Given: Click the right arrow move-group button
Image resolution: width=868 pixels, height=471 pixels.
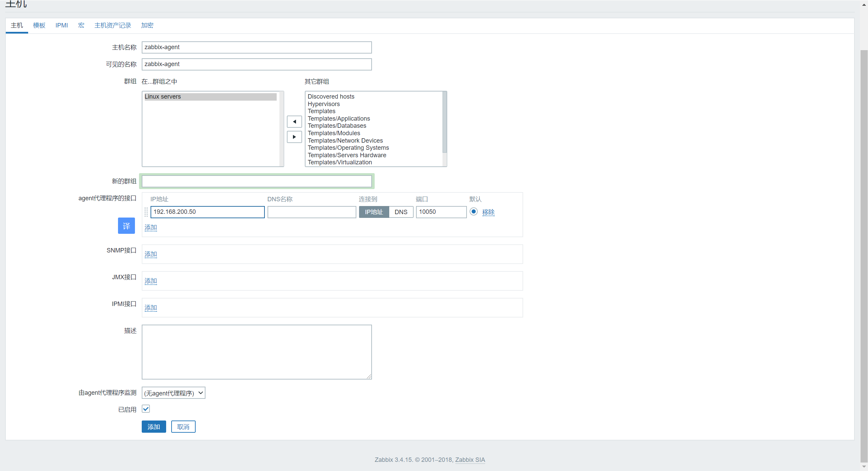Looking at the screenshot, I should pyautogui.click(x=294, y=137).
